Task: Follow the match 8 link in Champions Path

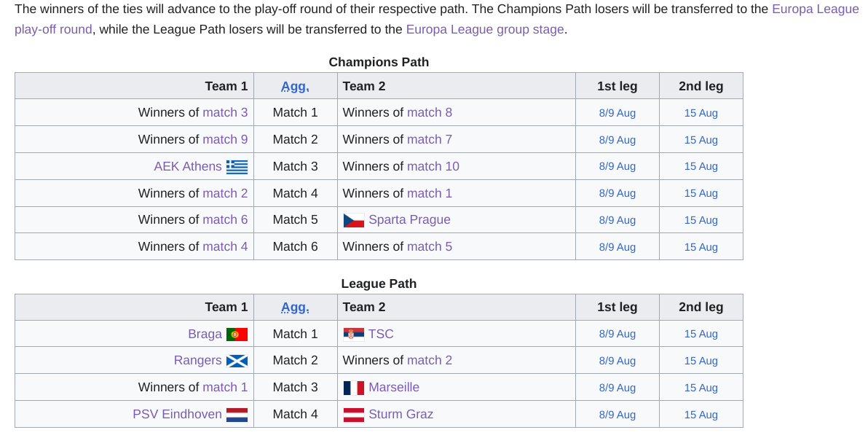Action: pyautogui.click(x=430, y=112)
